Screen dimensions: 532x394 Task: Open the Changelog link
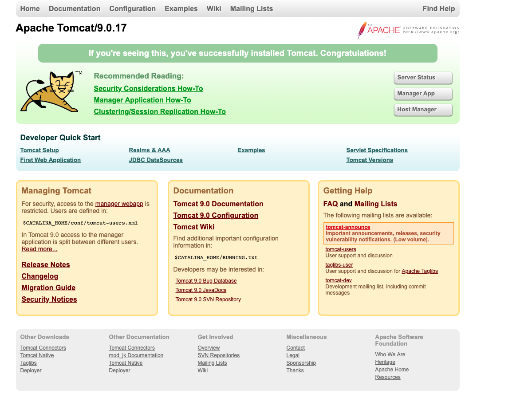coord(39,276)
